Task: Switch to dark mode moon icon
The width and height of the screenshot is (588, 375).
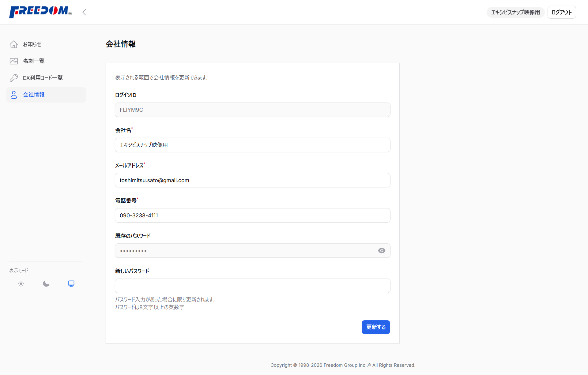Action: point(46,284)
